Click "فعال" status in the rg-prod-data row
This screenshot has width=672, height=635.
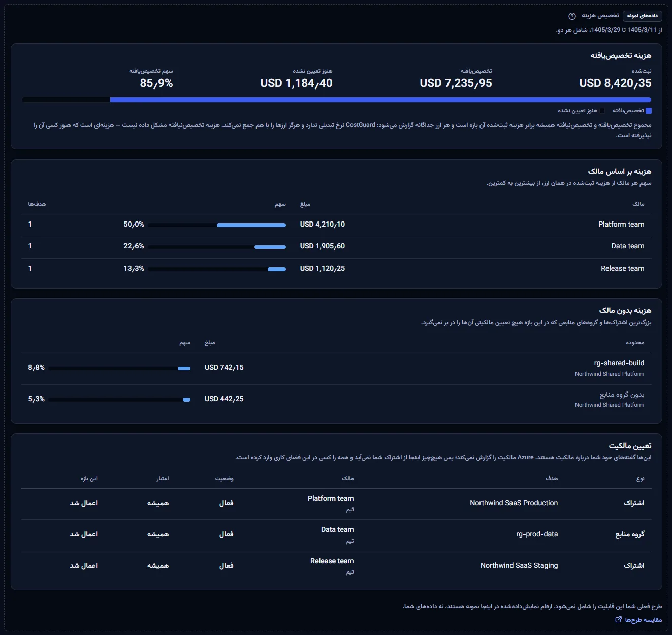click(x=226, y=534)
